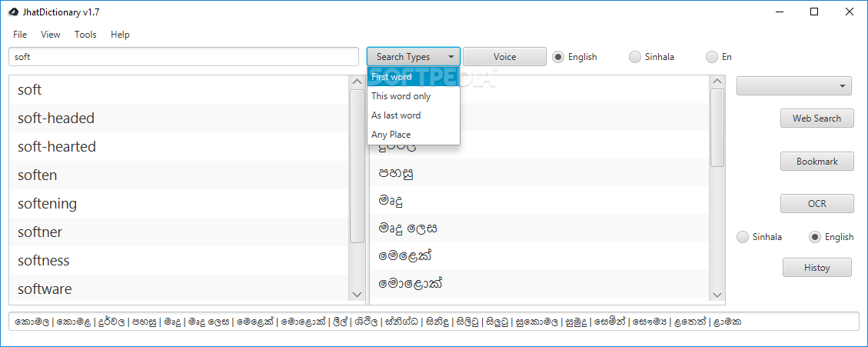Select the meaning 'මෙළෙක්'

coord(539,255)
